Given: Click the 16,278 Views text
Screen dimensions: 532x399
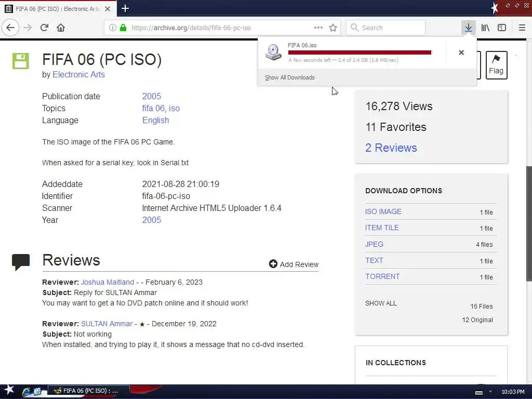Looking at the screenshot, I should point(399,106).
